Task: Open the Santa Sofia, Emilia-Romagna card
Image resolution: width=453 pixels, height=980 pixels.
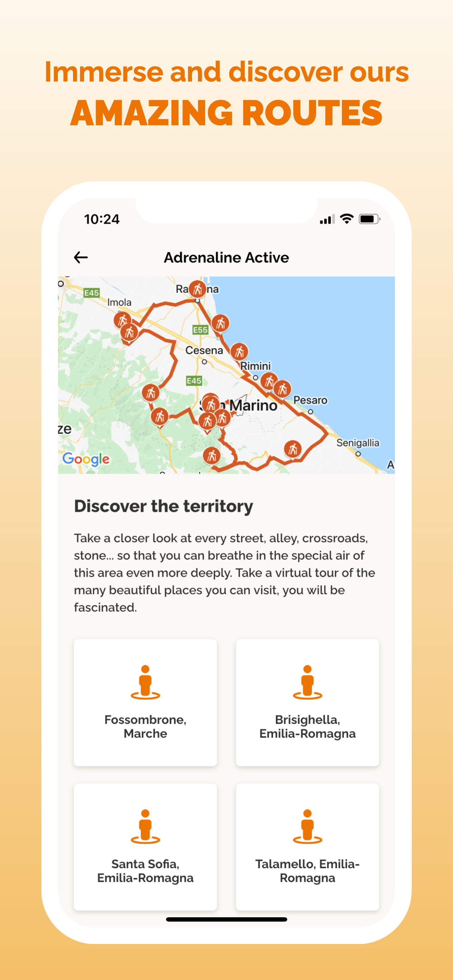Action: tap(145, 846)
